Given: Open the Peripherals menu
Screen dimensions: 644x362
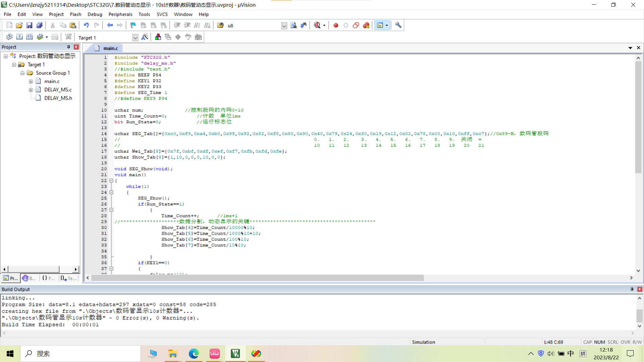Looking at the screenshot, I should point(120,14).
